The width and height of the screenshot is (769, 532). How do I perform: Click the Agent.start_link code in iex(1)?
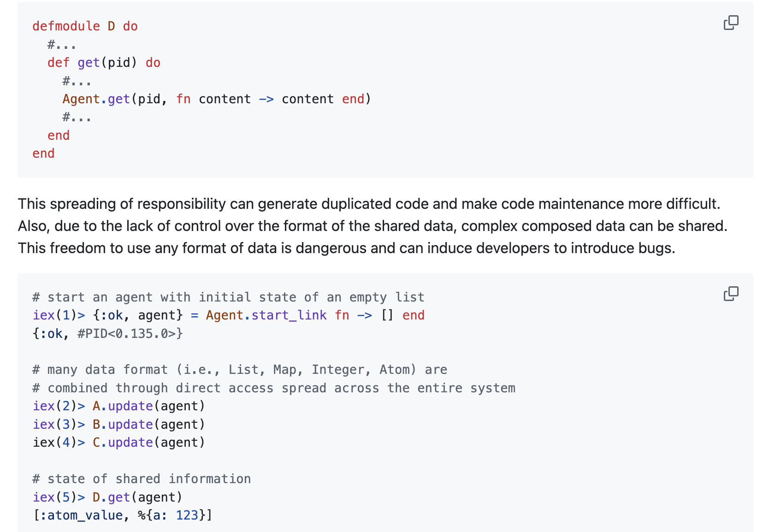point(314,315)
